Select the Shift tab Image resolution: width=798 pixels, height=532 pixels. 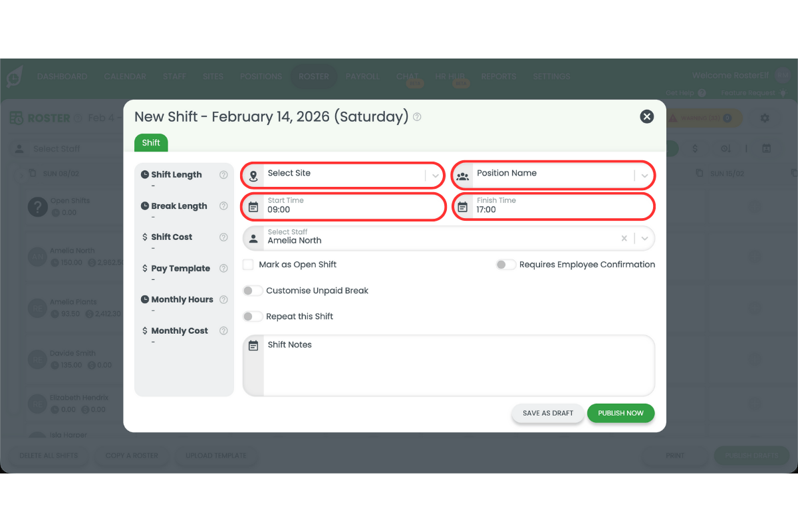click(x=151, y=143)
